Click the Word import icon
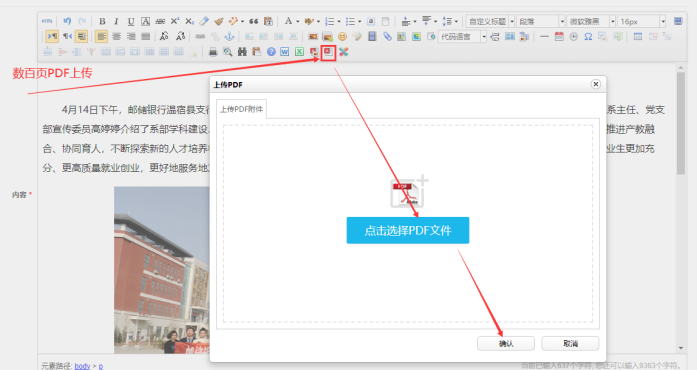Image resolution: width=697 pixels, height=370 pixels. coord(284,52)
